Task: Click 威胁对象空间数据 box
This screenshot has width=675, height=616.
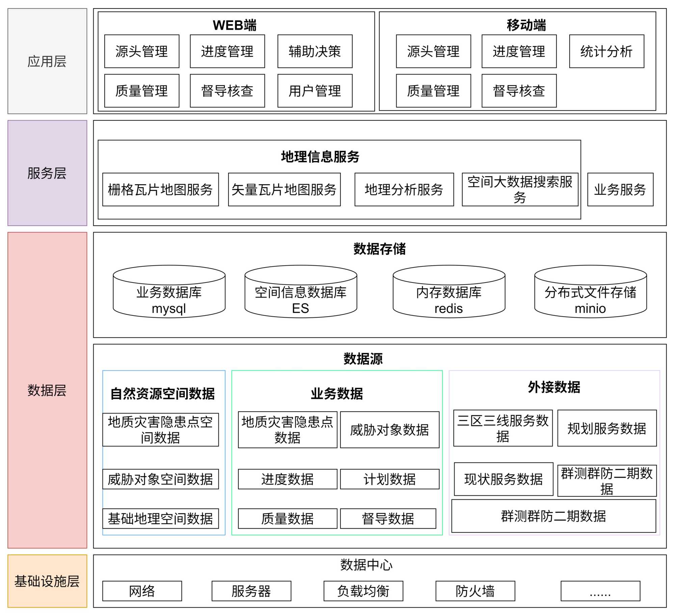Action: 160,479
